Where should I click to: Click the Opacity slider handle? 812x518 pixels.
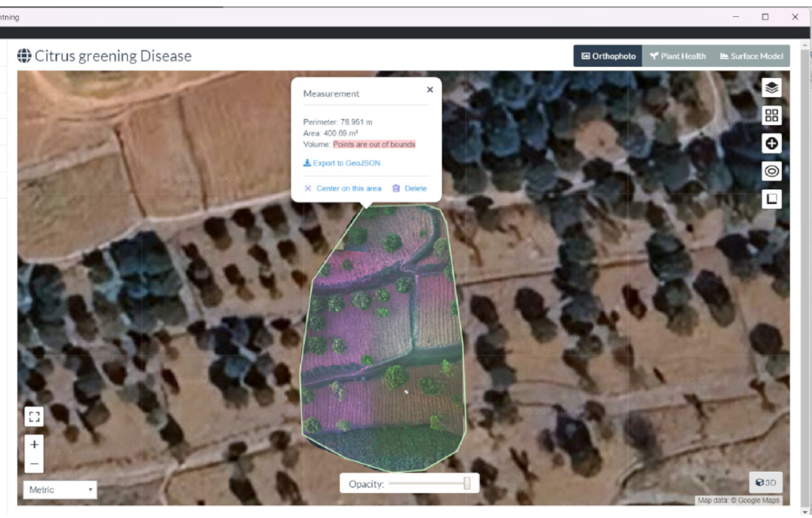coord(466,484)
